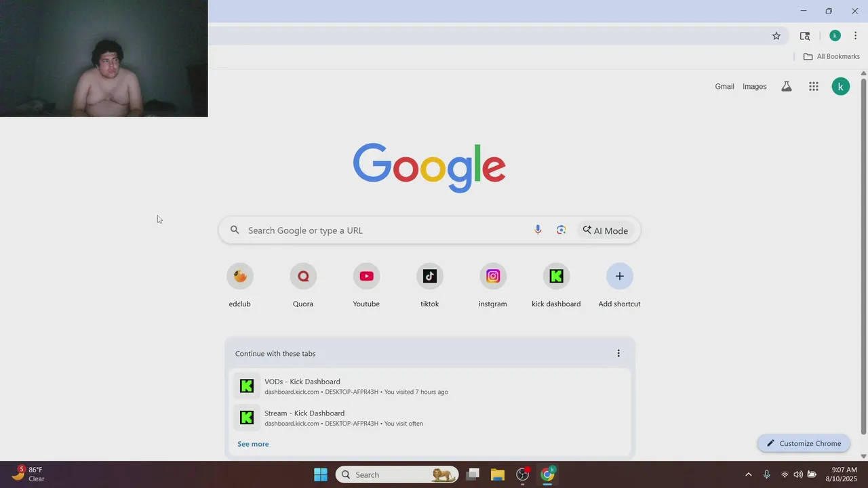The height and width of the screenshot is (488, 868).
Task: Open the tab search icon in toolbar
Action: tap(805, 36)
